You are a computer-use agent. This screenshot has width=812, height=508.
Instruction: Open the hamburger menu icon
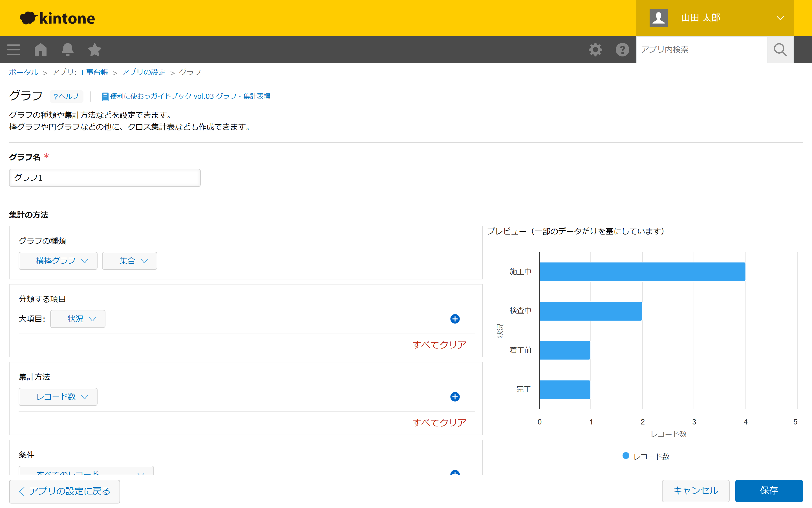coord(14,50)
